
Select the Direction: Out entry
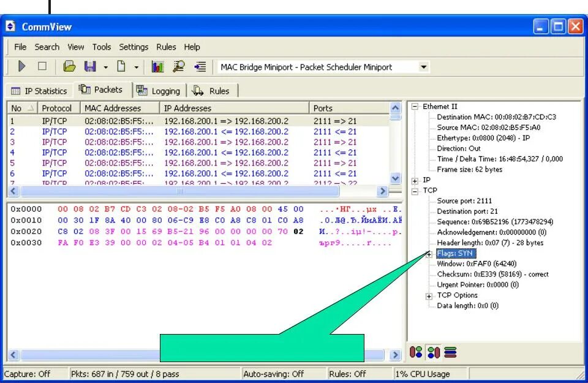coord(459,148)
